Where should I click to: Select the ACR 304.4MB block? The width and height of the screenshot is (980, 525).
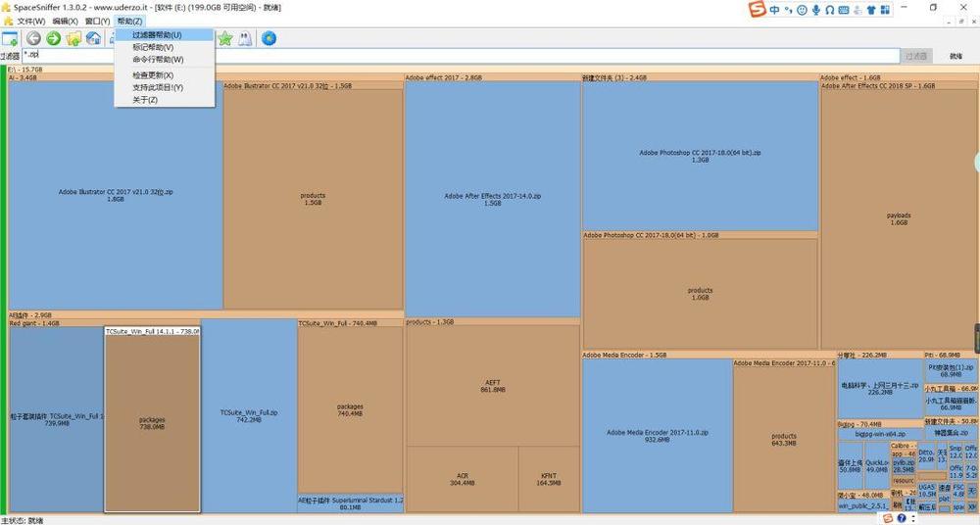[x=463, y=479]
